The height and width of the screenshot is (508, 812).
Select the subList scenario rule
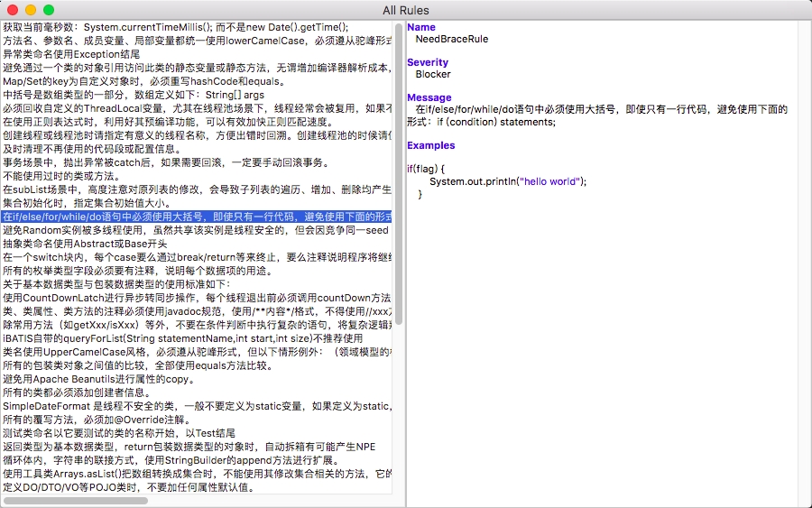point(180,190)
